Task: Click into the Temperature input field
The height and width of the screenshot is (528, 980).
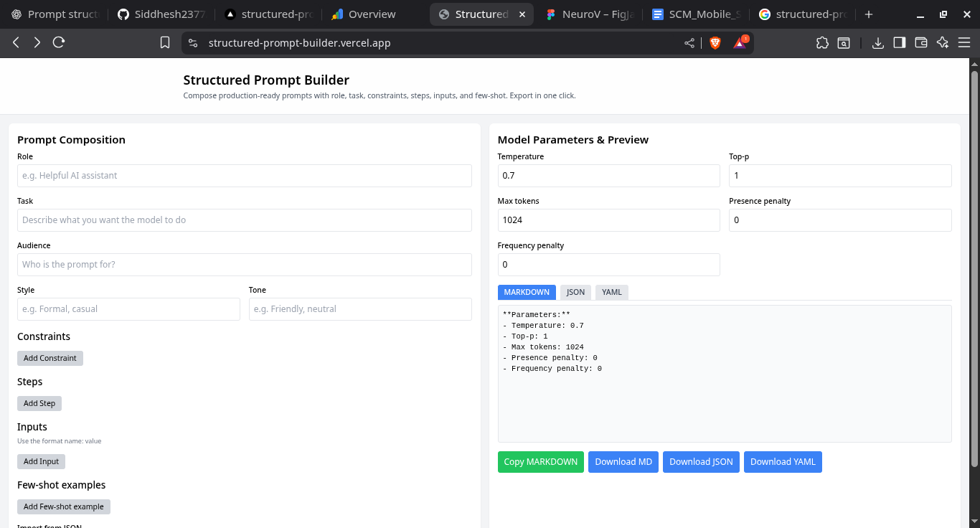Action: point(608,176)
